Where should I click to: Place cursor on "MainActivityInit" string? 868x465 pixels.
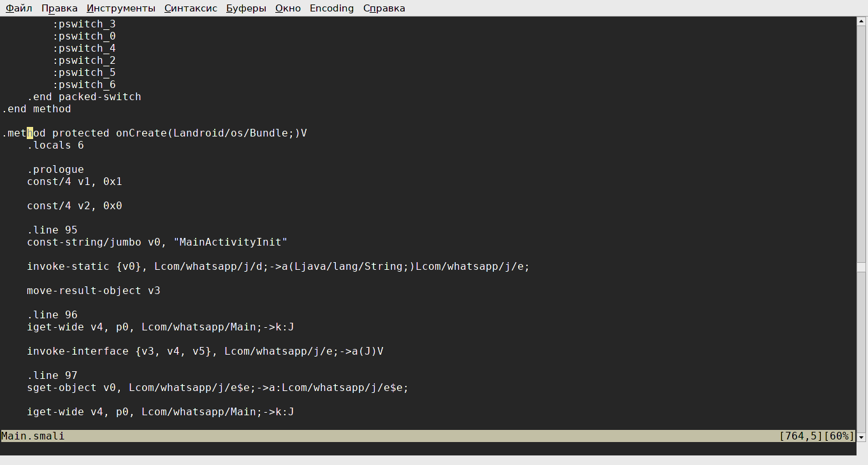[233, 242]
